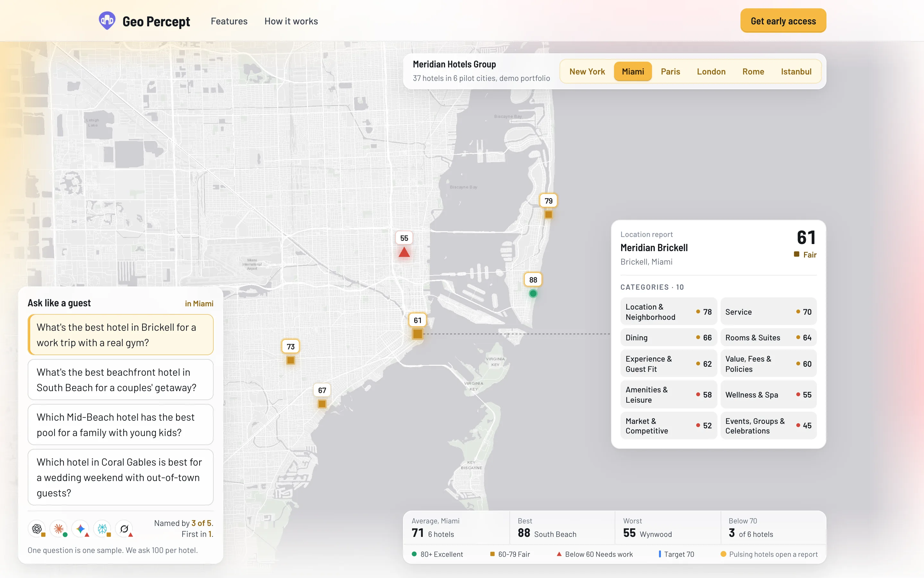Viewport: 924px width, 578px height.
Task: Click the Claude starburst assistant icon
Action: pyautogui.click(x=58, y=529)
